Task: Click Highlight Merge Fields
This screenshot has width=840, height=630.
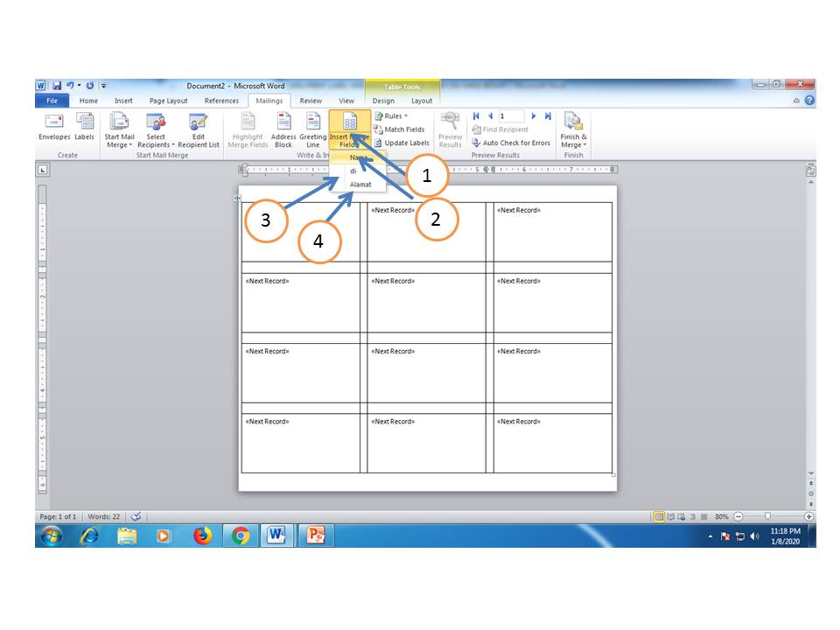Action: click(x=248, y=130)
